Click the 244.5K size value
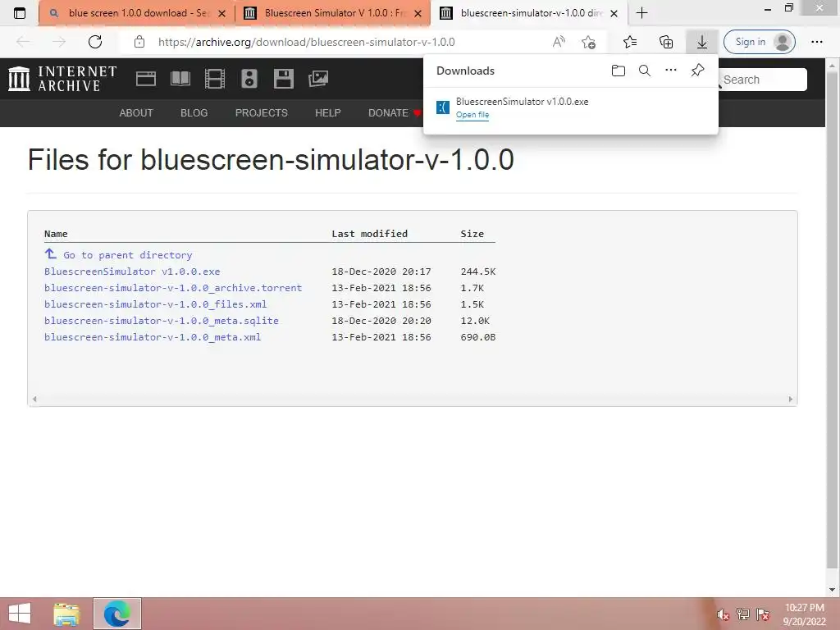Image resolution: width=840 pixels, height=630 pixels. click(478, 272)
